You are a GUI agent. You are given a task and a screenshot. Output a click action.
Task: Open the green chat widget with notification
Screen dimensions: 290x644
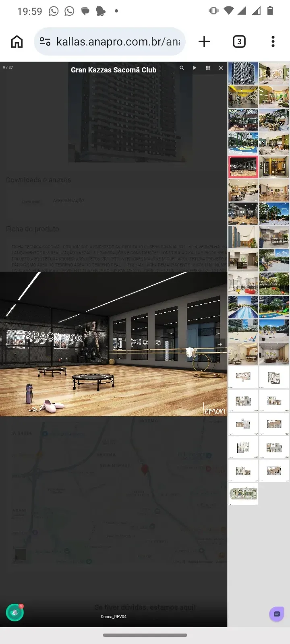[x=15, y=613]
